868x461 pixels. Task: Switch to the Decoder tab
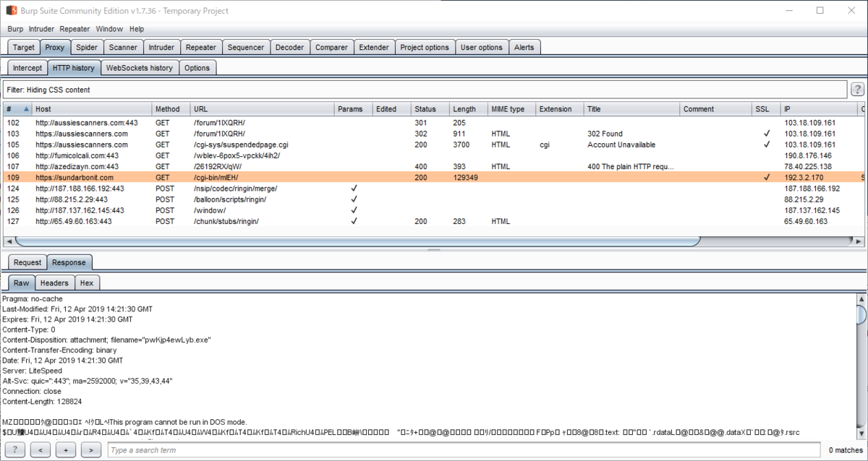pyautogui.click(x=290, y=47)
